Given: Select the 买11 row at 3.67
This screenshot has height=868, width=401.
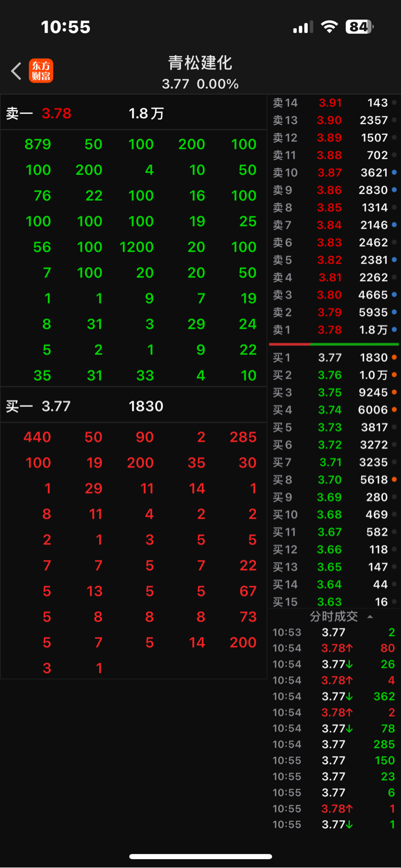Looking at the screenshot, I should tap(334, 532).
